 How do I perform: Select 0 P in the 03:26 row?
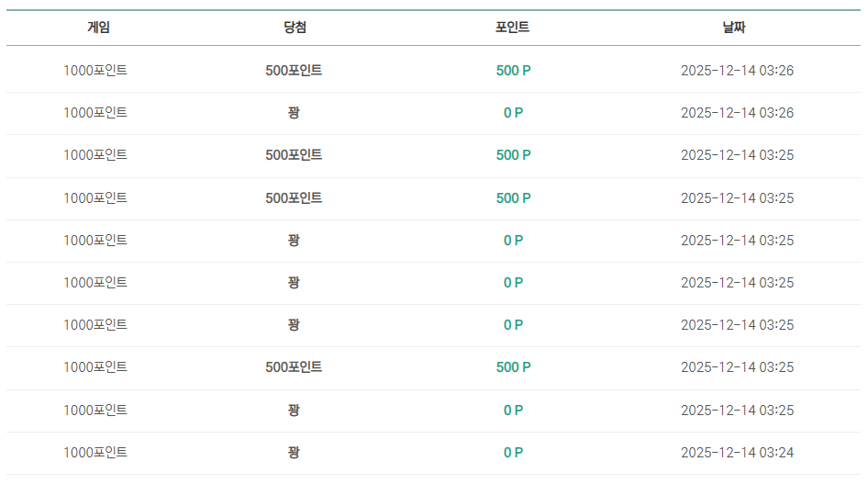(513, 112)
